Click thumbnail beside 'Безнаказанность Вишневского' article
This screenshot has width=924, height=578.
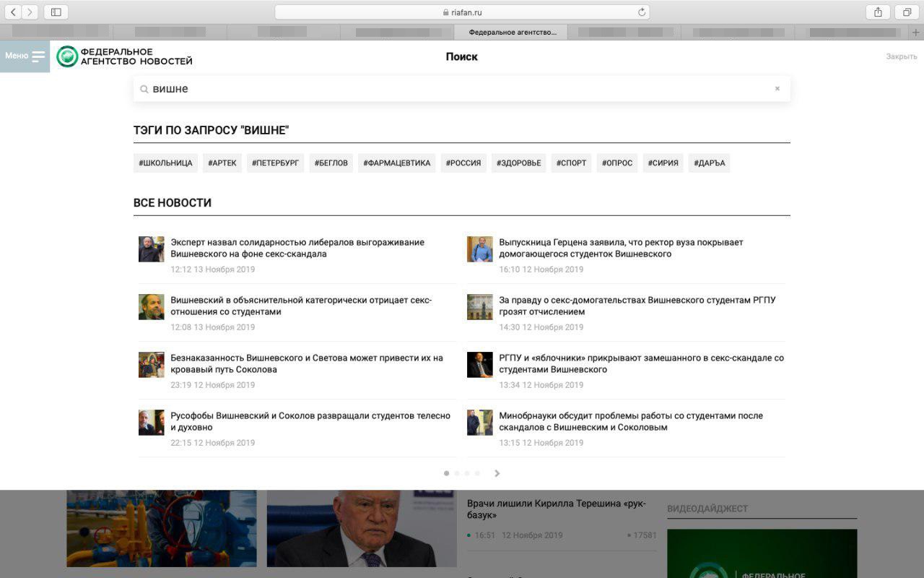point(152,365)
